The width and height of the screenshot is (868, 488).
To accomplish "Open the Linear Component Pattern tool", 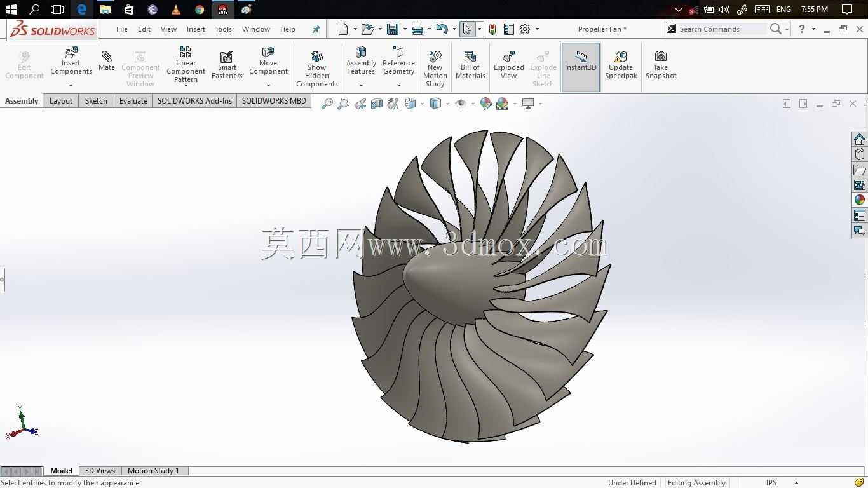I will coord(186,64).
